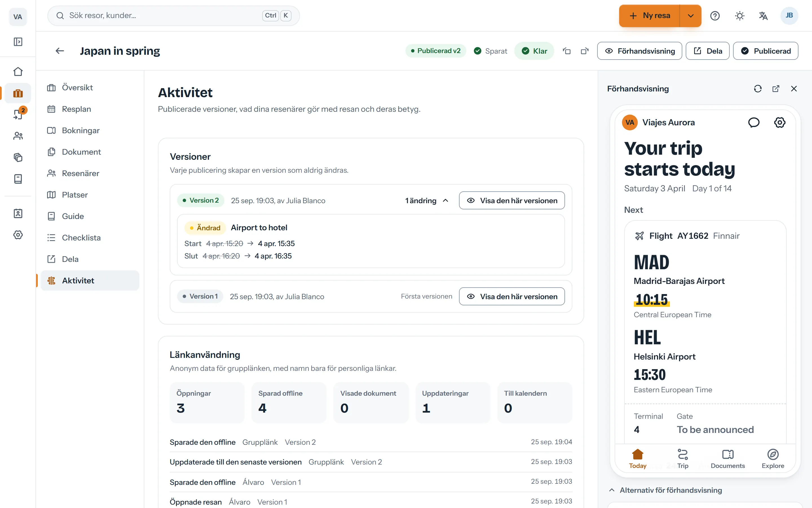Viewport: 812px width, 508px height.
Task: Open the customers people icon in left rail
Action: [x=18, y=136]
